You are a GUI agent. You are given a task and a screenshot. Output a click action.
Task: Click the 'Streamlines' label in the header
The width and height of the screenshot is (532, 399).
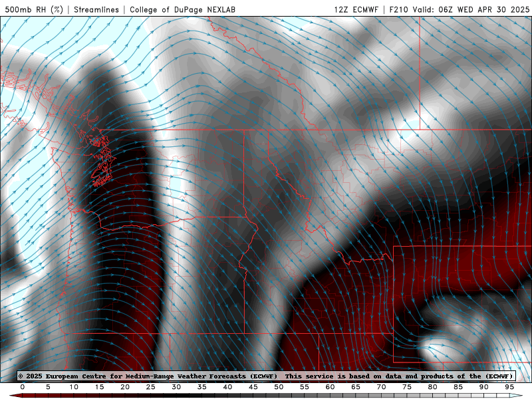click(96, 9)
